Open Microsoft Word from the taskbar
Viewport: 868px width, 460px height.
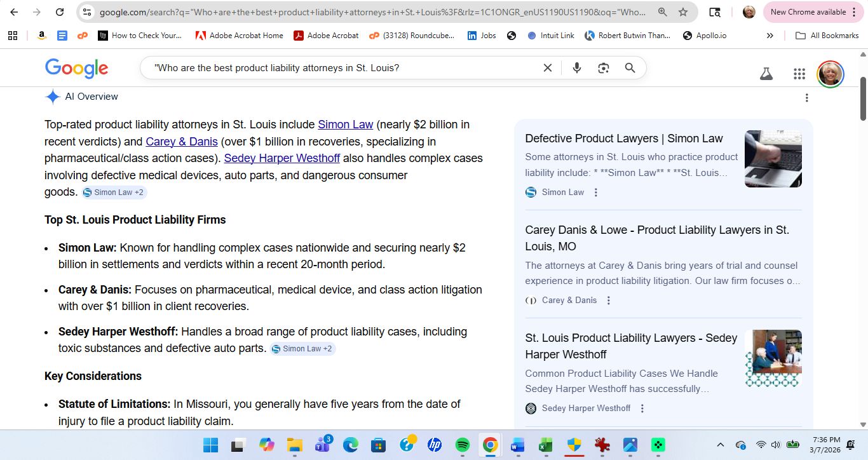(517, 445)
